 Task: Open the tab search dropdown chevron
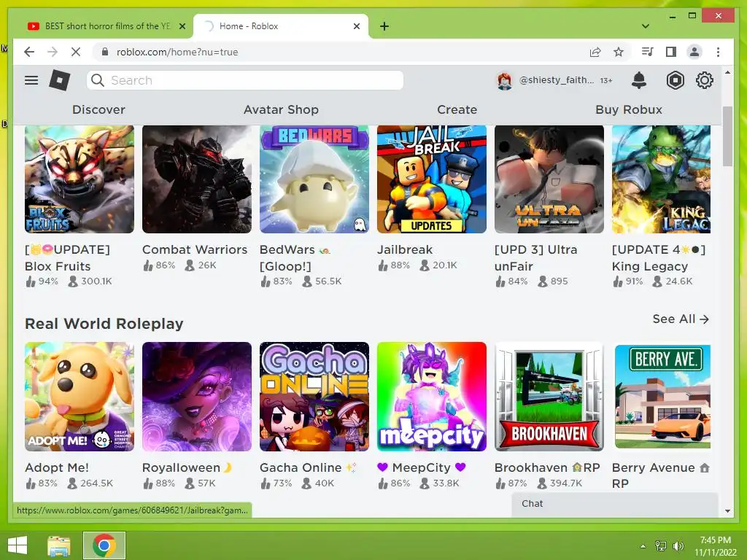[x=646, y=26]
